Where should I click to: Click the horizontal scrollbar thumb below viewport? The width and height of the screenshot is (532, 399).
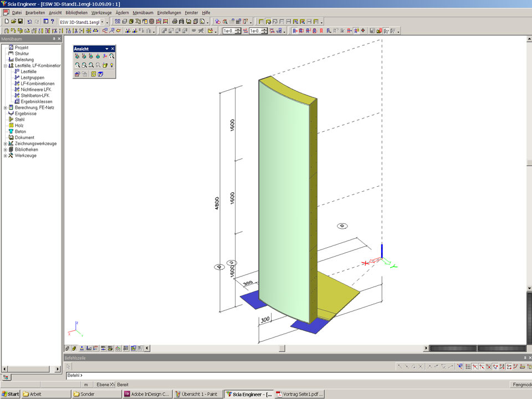282,348
